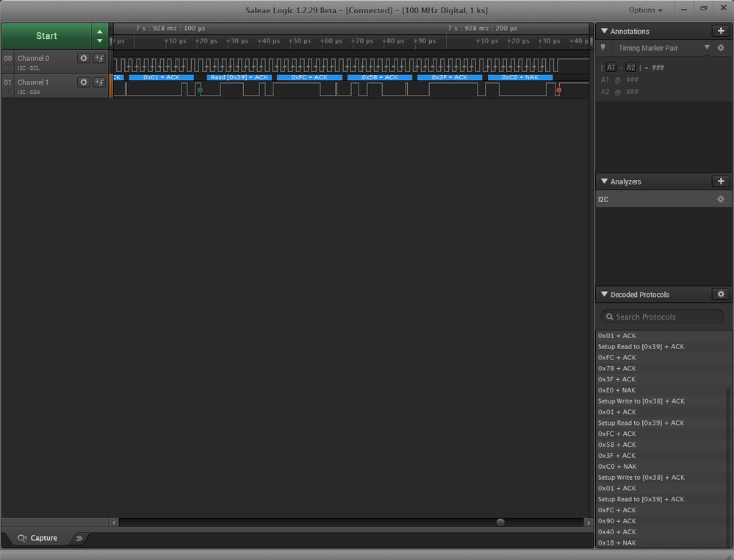The image size is (734, 560).
Task: Open the Timing Marker Pair dropdown arrow
Action: click(707, 47)
